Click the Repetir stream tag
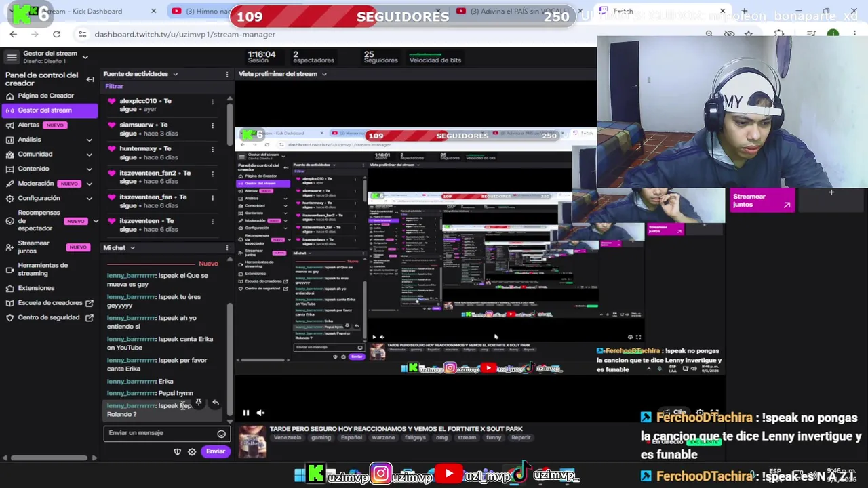This screenshot has height=488, width=868. click(x=521, y=438)
